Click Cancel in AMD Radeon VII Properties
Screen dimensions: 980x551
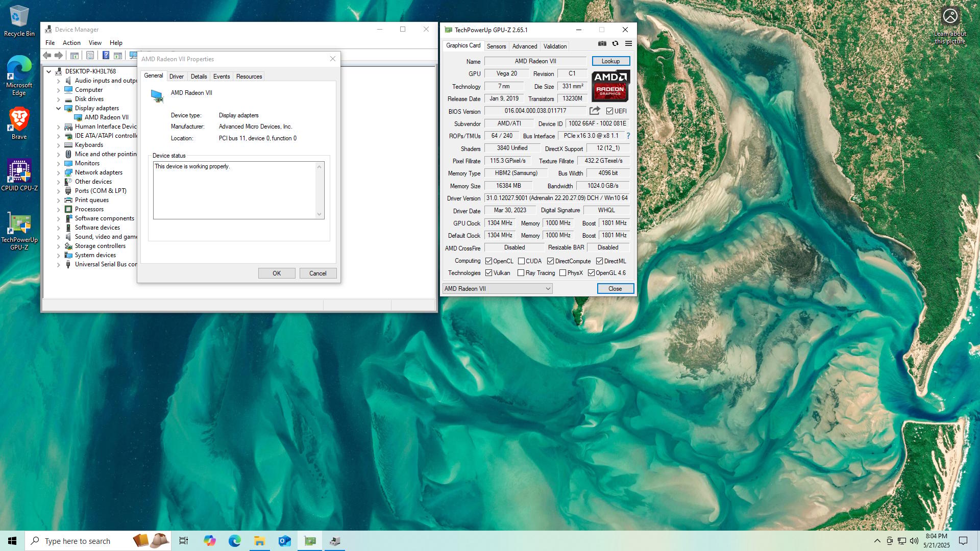coord(317,273)
